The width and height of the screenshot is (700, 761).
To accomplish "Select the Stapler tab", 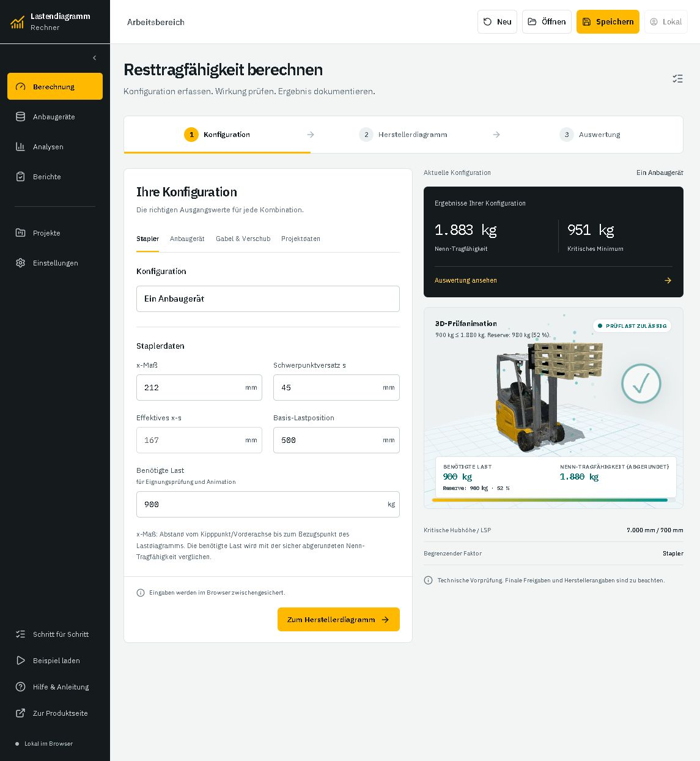I will click(147, 239).
